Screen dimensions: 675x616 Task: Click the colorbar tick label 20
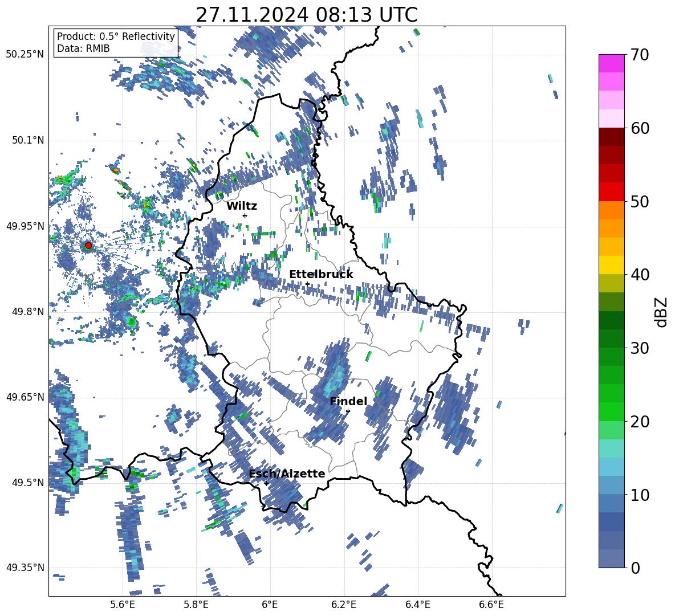[x=640, y=422]
